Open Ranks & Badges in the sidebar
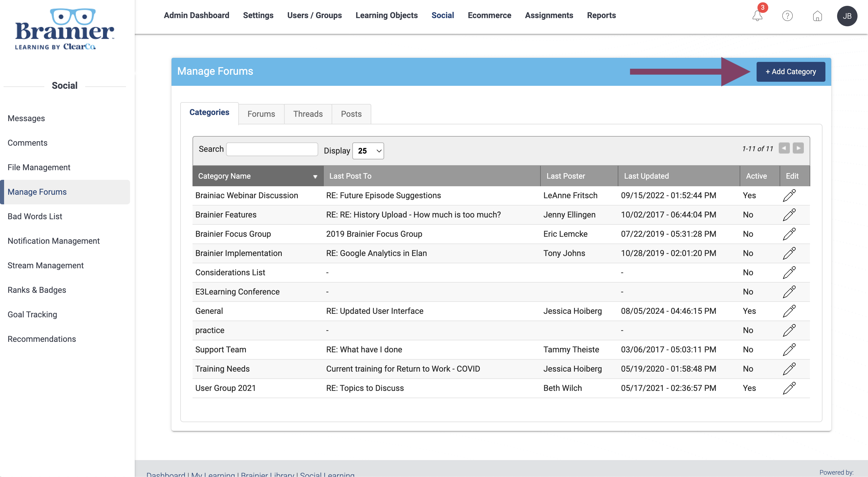Image resolution: width=868 pixels, height=477 pixels. click(37, 290)
